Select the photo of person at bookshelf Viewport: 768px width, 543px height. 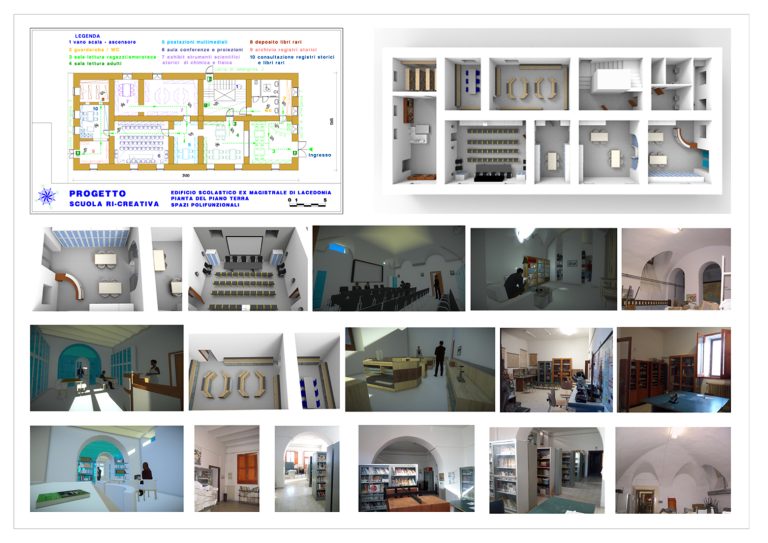pos(542,268)
